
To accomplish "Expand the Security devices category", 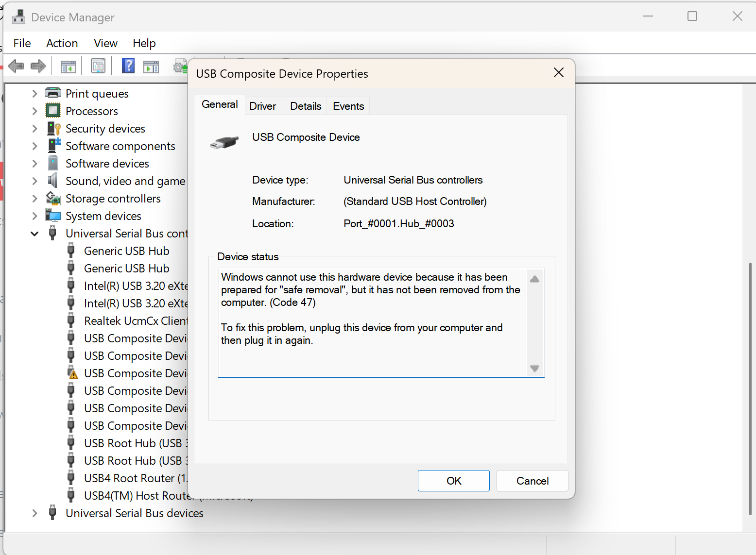I will (34, 129).
